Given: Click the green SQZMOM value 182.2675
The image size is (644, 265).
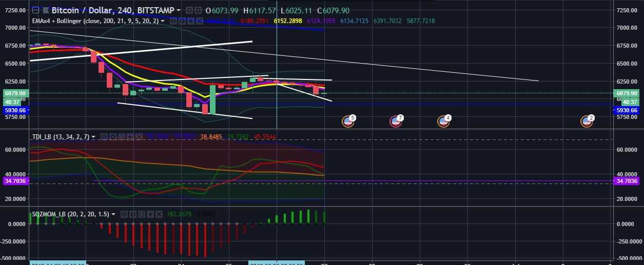Looking at the screenshot, I should click(x=179, y=214).
